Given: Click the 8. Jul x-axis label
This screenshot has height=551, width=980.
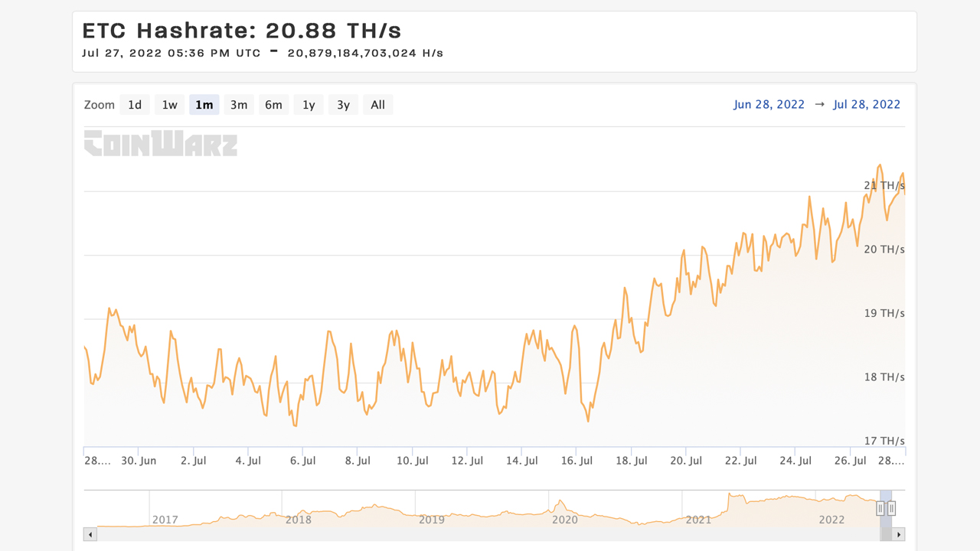Looking at the screenshot, I should tap(358, 461).
